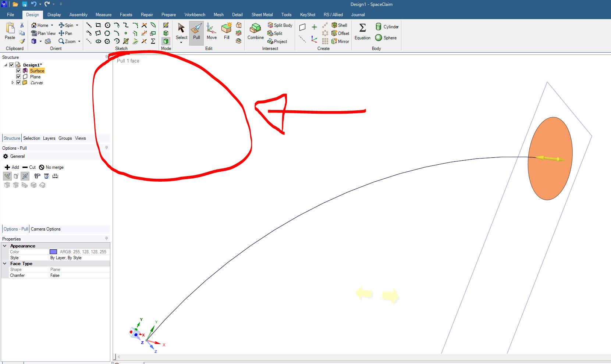Activate the Move tool in the Edit group

coord(212,33)
